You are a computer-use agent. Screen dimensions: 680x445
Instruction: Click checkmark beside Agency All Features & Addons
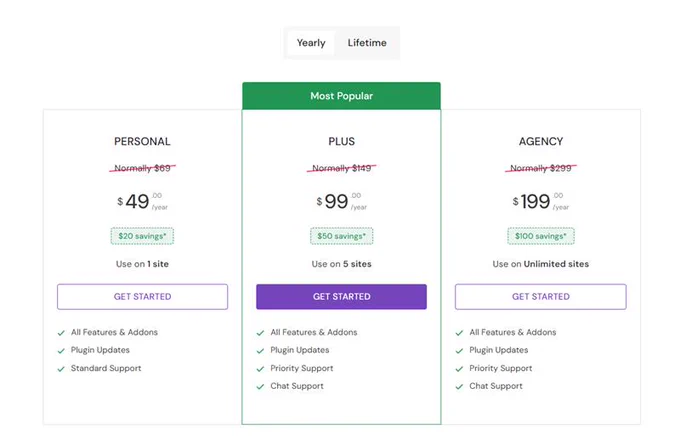pyautogui.click(x=459, y=333)
